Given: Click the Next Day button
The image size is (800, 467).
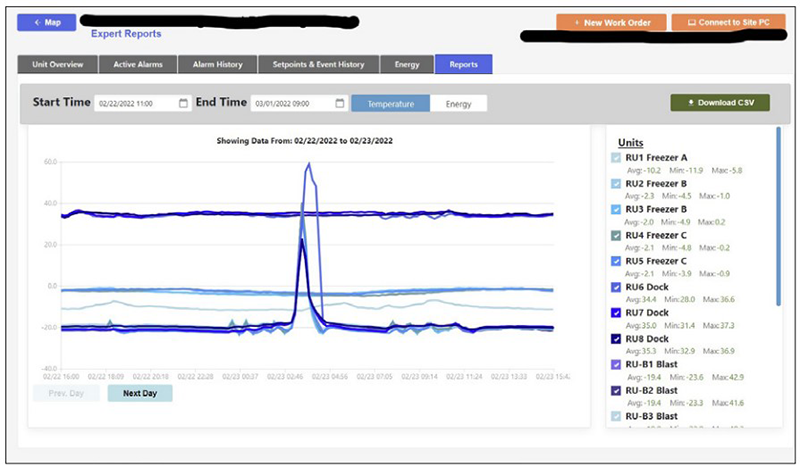Looking at the screenshot, I should pyautogui.click(x=140, y=394).
